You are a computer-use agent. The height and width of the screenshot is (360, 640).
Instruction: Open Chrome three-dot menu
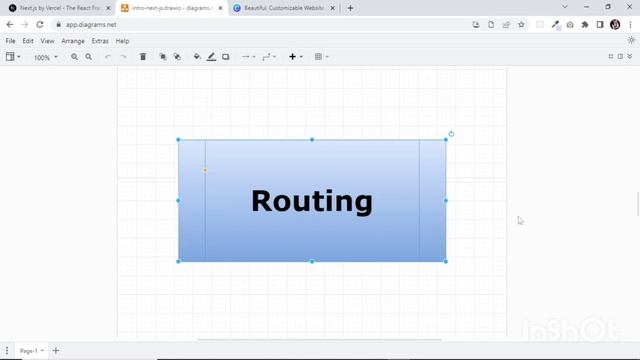tap(630, 24)
